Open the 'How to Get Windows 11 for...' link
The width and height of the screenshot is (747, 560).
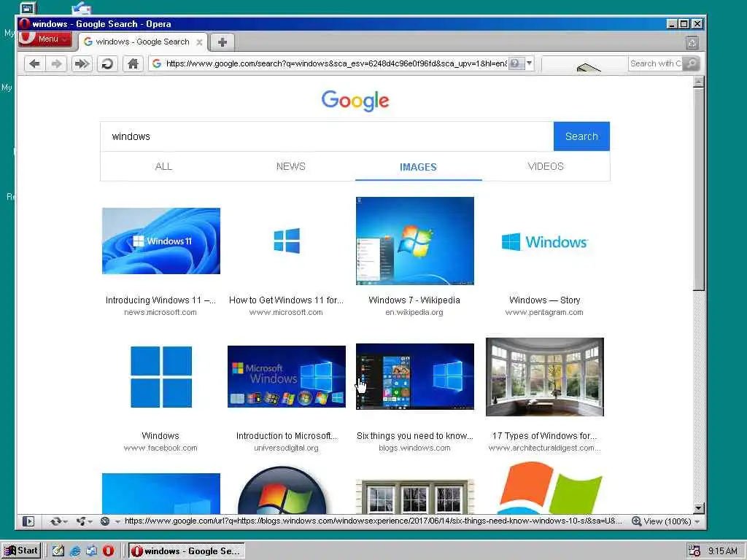286,300
